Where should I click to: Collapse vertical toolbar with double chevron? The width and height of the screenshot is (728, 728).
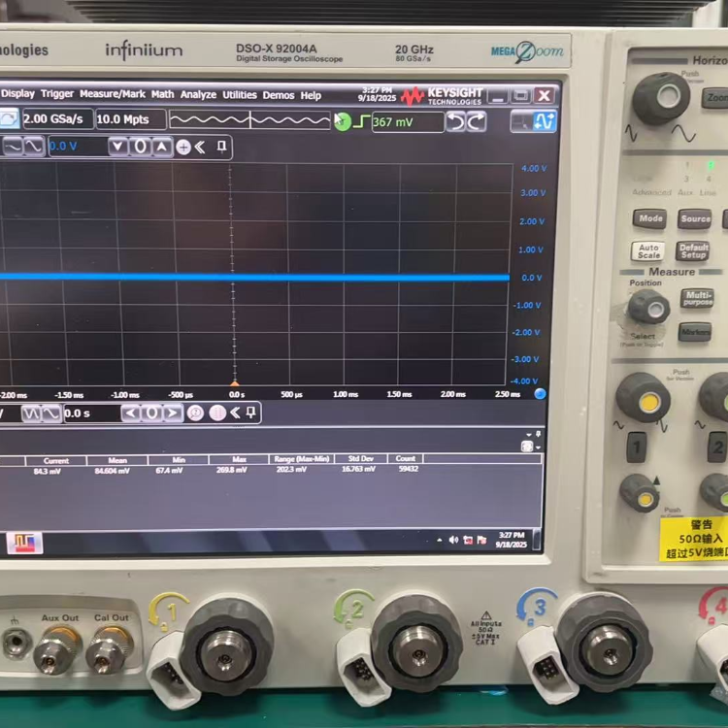(x=200, y=148)
